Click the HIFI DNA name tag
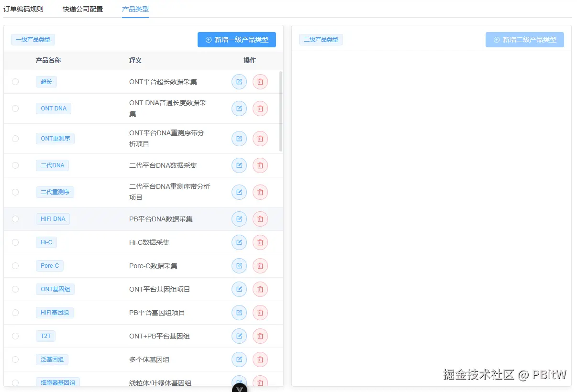 (x=53, y=219)
